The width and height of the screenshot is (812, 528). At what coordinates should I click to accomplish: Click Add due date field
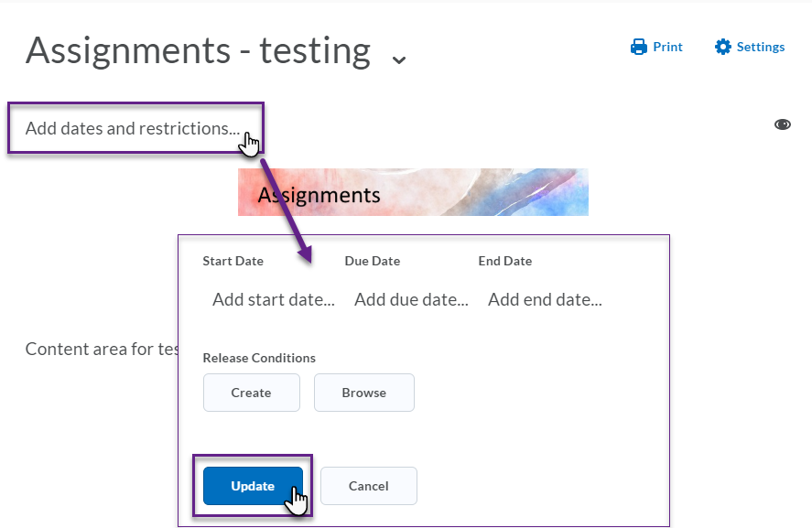[411, 300]
